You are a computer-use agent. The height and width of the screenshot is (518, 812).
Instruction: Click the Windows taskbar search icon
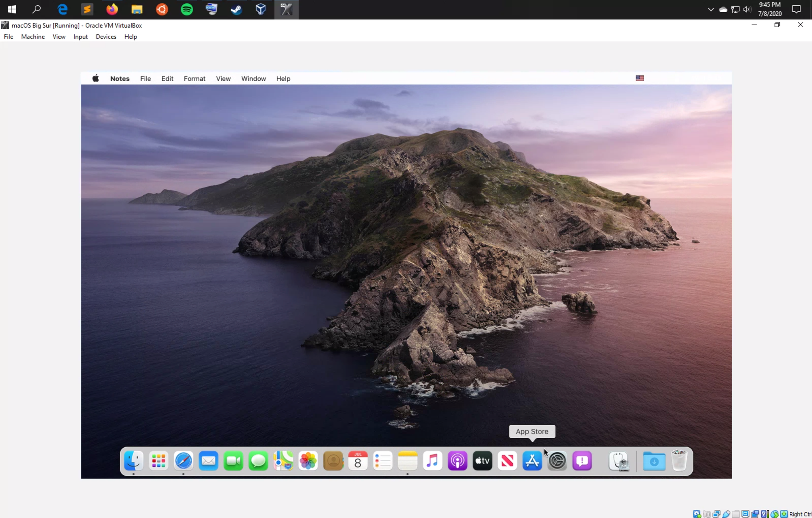click(37, 9)
